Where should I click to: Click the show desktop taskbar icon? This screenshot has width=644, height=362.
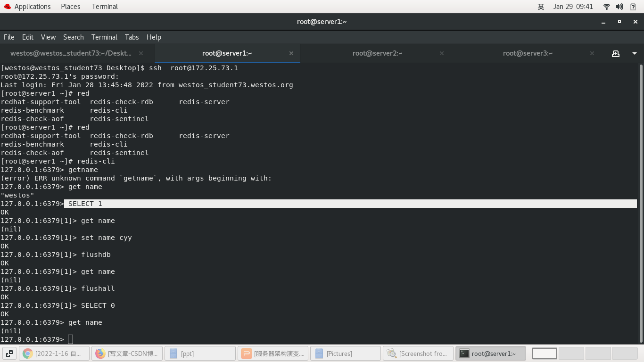pos(9,354)
